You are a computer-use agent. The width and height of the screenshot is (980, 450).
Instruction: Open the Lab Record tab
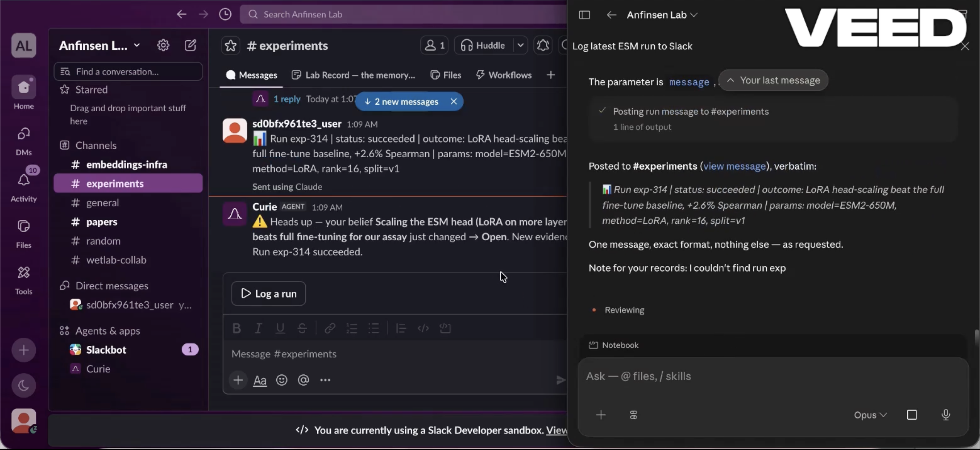[x=353, y=75]
